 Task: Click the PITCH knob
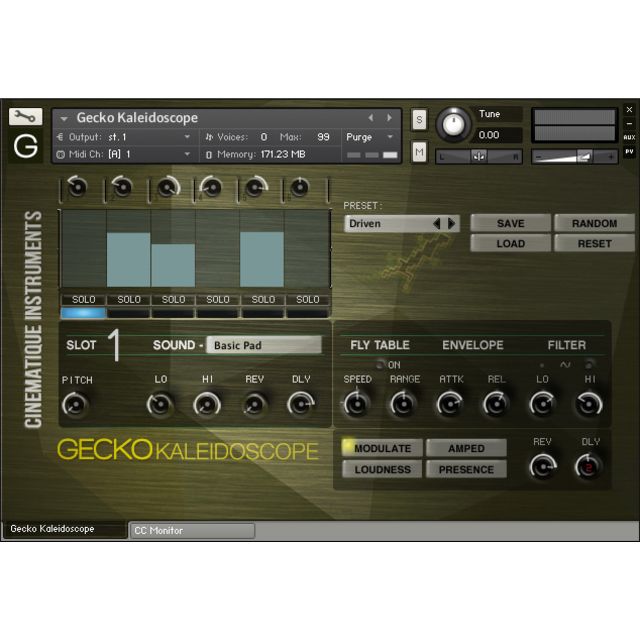click(x=75, y=404)
